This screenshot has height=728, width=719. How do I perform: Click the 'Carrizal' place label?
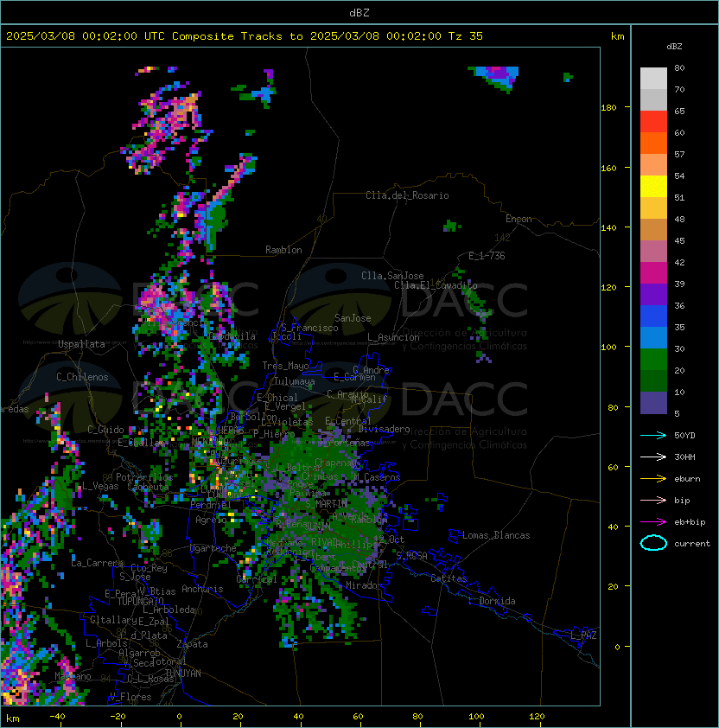point(257,579)
